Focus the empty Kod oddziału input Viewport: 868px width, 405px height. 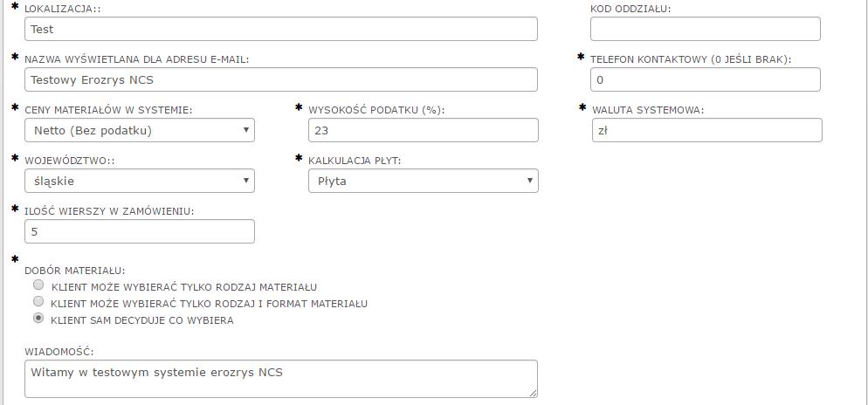click(x=705, y=29)
